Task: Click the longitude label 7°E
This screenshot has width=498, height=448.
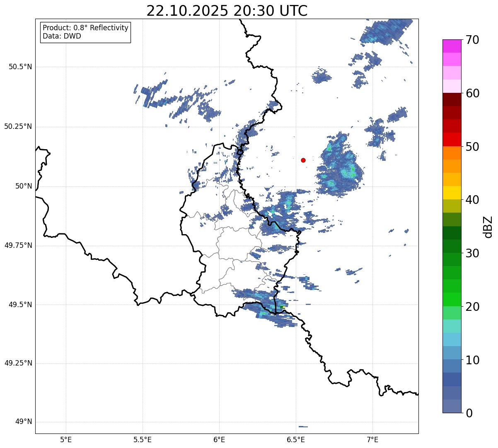Action: 373,439
